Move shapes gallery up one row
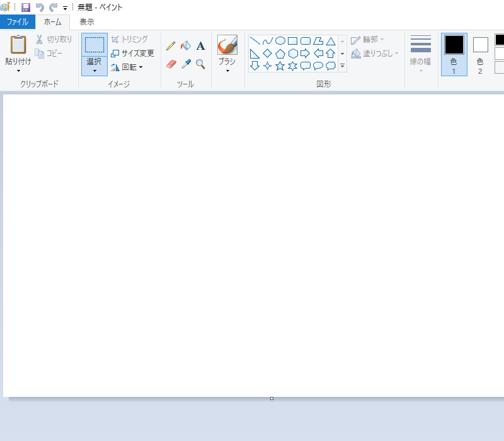The height and width of the screenshot is (441, 504). (x=342, y=41)
